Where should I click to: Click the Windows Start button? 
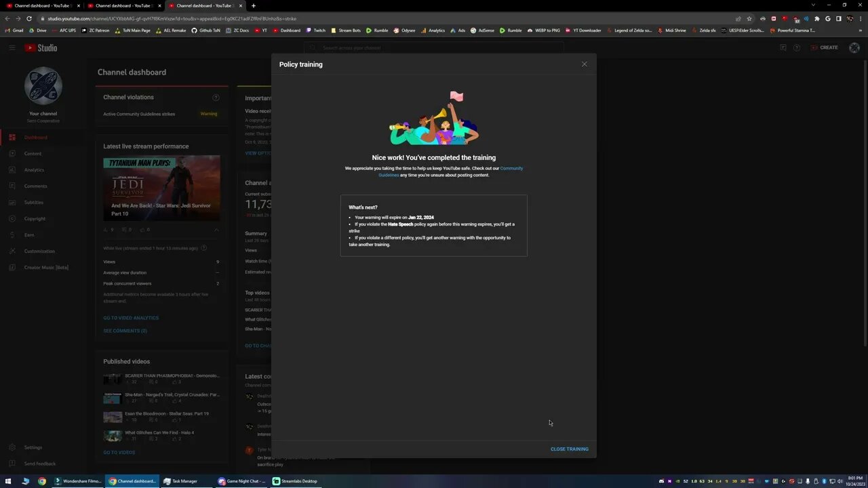click(9, 481)
